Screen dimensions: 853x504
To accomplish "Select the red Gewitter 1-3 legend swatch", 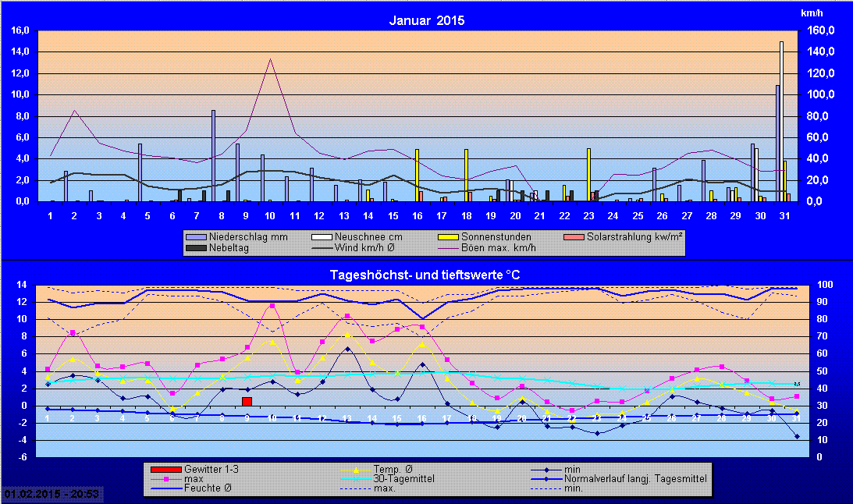I will point(165,469).
